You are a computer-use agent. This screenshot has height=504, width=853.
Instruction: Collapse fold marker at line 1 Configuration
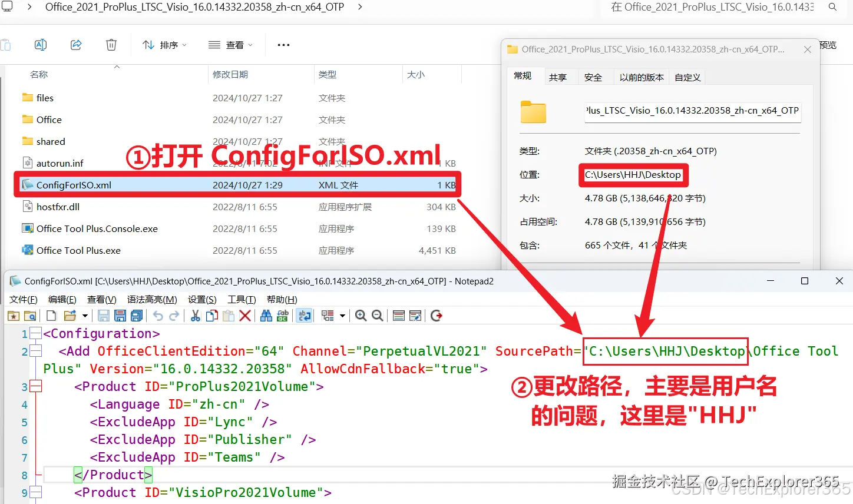tap(35, 334)
